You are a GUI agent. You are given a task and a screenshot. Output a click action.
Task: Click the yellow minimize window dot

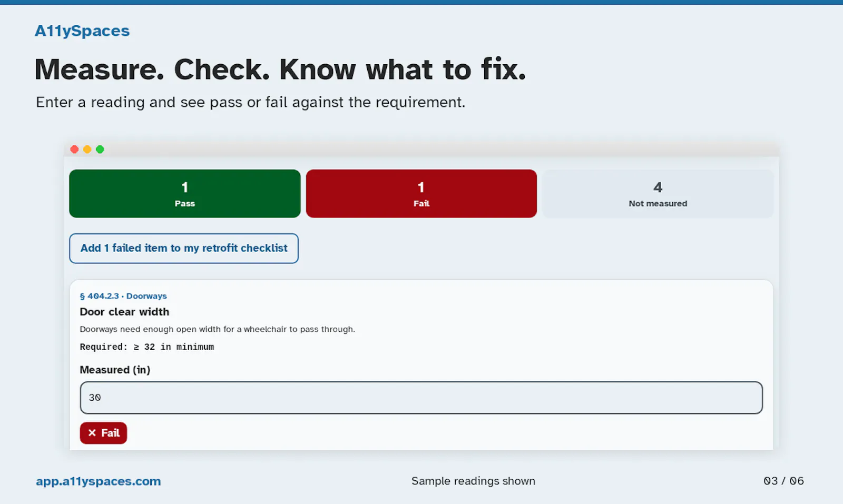coord(87,150)
